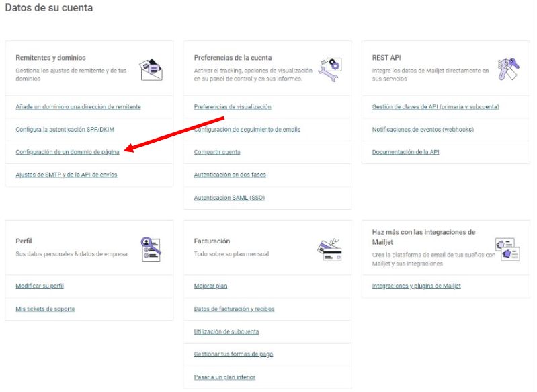The height and width of the screenshot is (392, 537).
Task: Click the wrench and gear icon in Preferencias de la cuenta
Action: point(330,70)
